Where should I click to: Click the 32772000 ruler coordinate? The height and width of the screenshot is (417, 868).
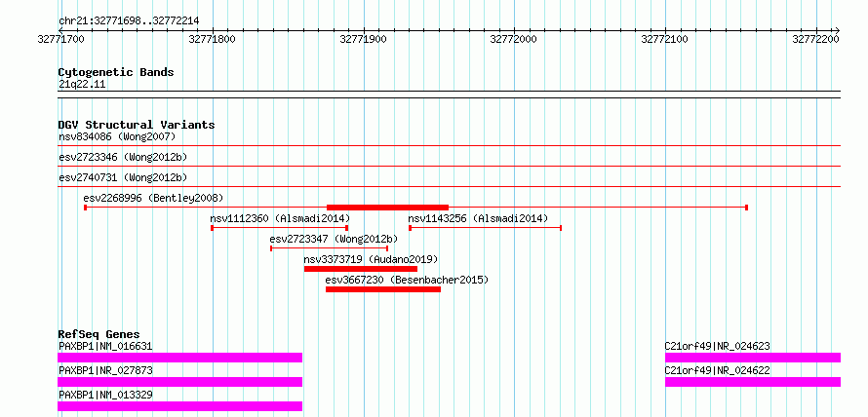click(514, 39)
